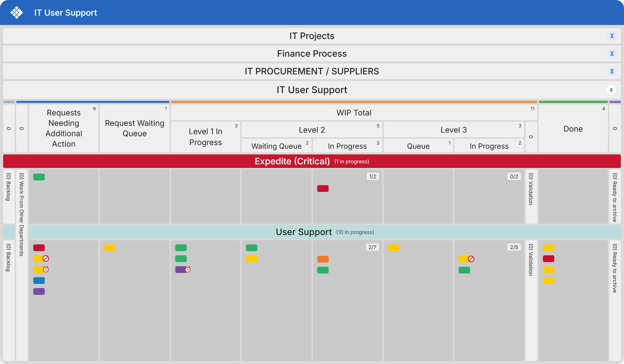The image size is (624, 364).
Task: Expand Backlog column in User Support lane
Action: [9, 300]
